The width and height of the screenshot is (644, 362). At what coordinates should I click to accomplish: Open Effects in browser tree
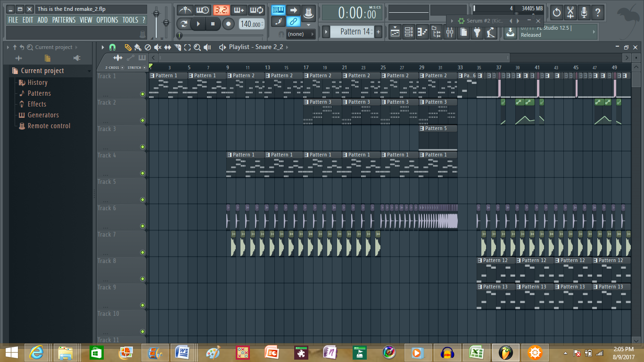coord(37,104)
